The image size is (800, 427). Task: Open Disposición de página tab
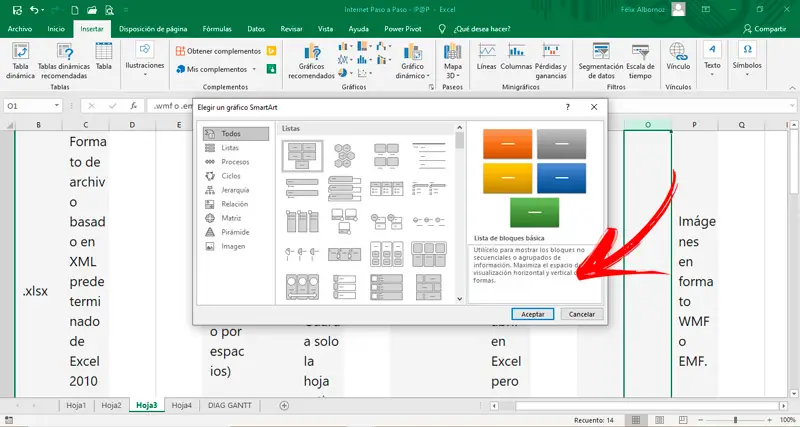pyautogui.click(x=153, y=29)
